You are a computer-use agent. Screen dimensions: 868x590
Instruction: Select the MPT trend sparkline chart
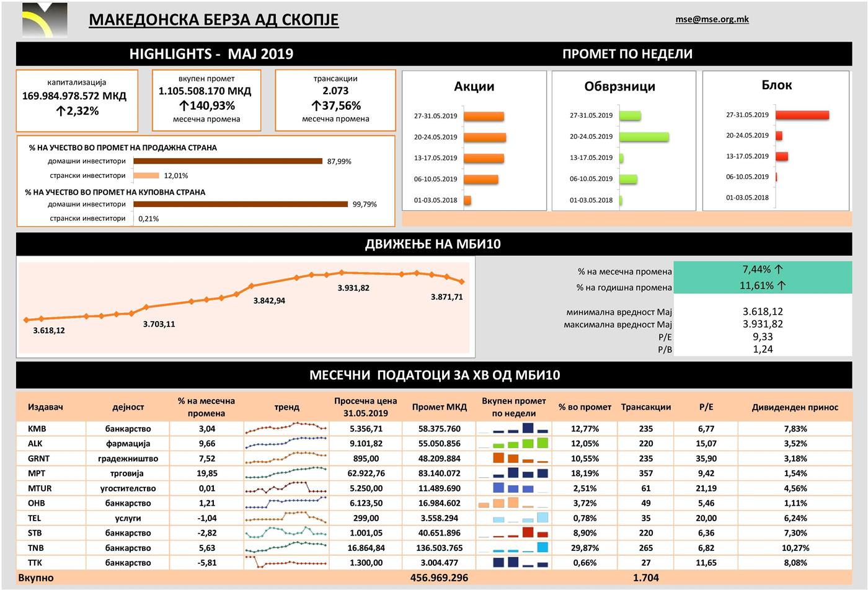[x=286, y=473]
